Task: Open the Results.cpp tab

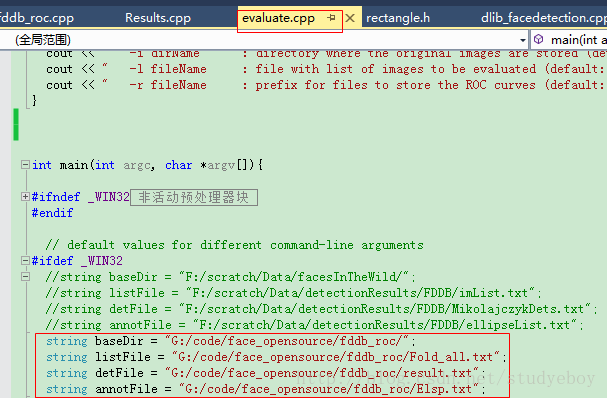Action: pyautogui.click(x=158, y=18)
